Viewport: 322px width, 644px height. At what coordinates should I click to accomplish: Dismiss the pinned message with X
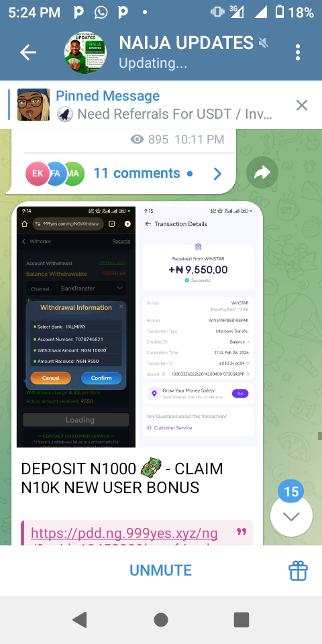click(x=302, y=105)
